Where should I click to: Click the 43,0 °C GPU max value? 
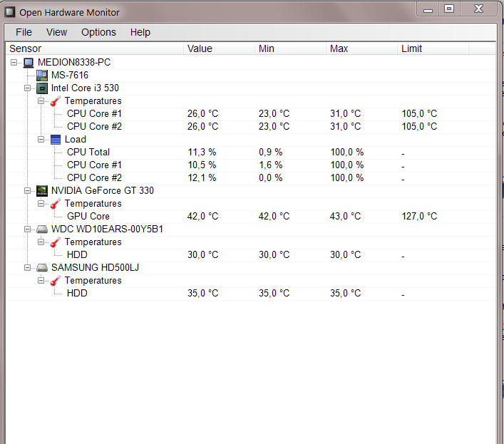coord(346,217)
